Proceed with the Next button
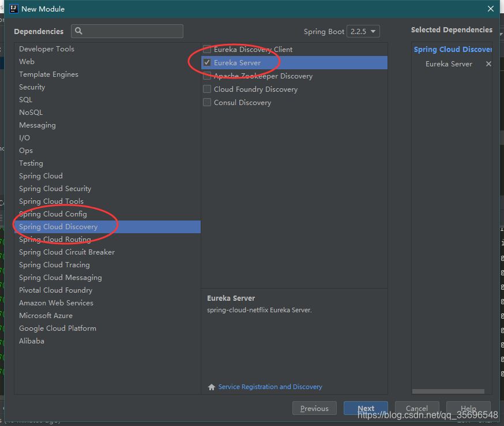 [x=366, y=408]
